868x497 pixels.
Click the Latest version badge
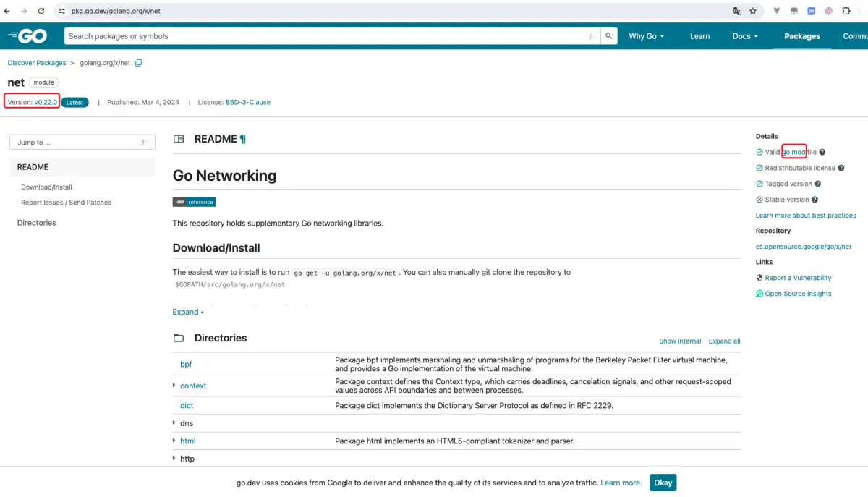coord(75,103)
